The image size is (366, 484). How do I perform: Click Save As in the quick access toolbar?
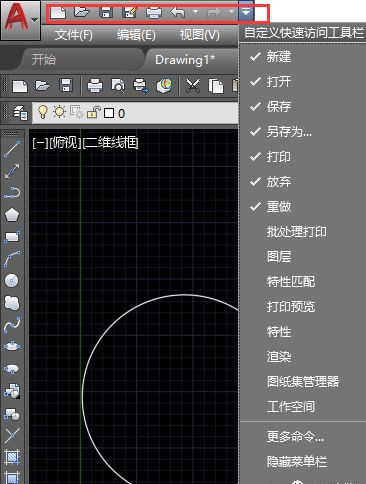[130, 12]
